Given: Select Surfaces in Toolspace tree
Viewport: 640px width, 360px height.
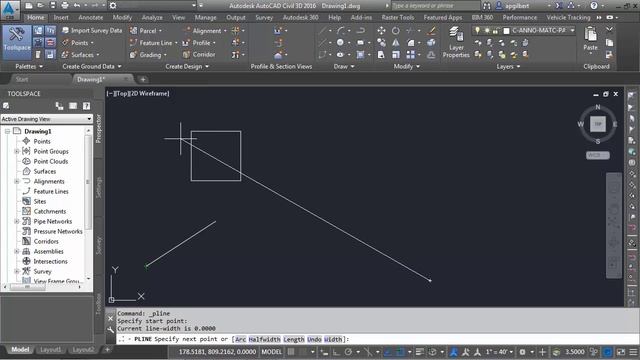Looking at the screenshot, I should (x=44, y=171).
